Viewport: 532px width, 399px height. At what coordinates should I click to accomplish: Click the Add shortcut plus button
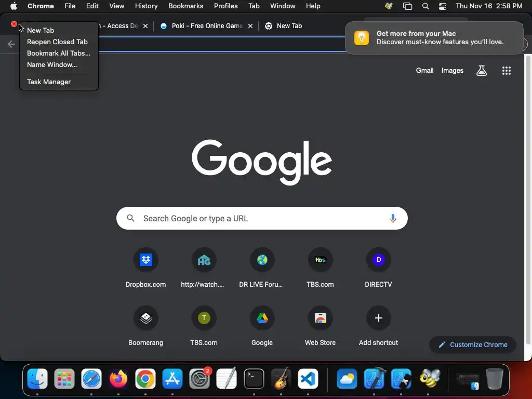pyautogui.click(x=379, y=318)
